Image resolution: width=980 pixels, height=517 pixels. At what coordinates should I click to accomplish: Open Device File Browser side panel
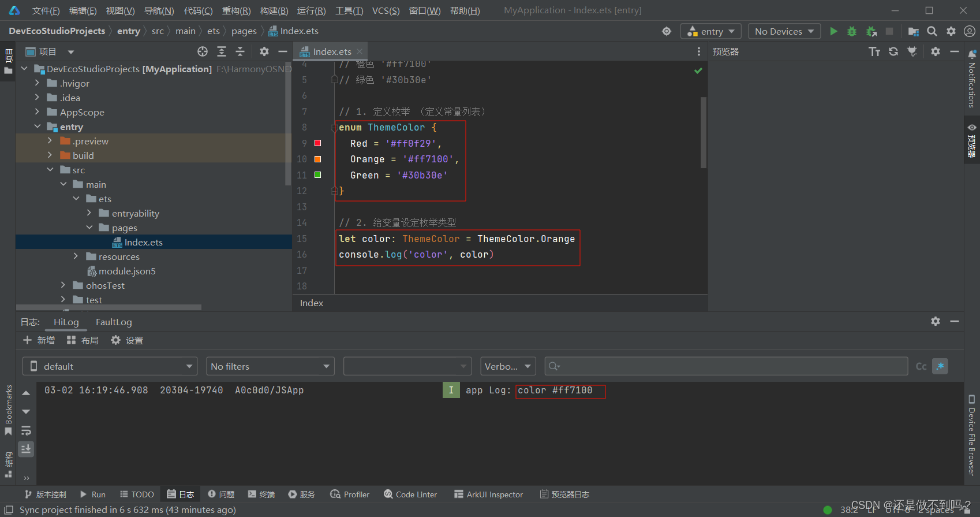971,435
